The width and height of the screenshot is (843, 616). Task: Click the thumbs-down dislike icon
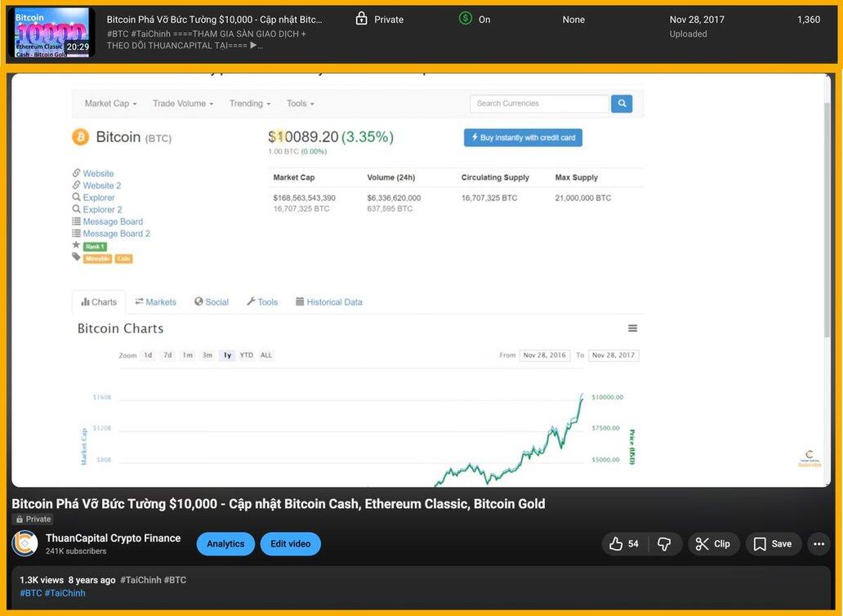pyautogui.click(x=664, y=544)
